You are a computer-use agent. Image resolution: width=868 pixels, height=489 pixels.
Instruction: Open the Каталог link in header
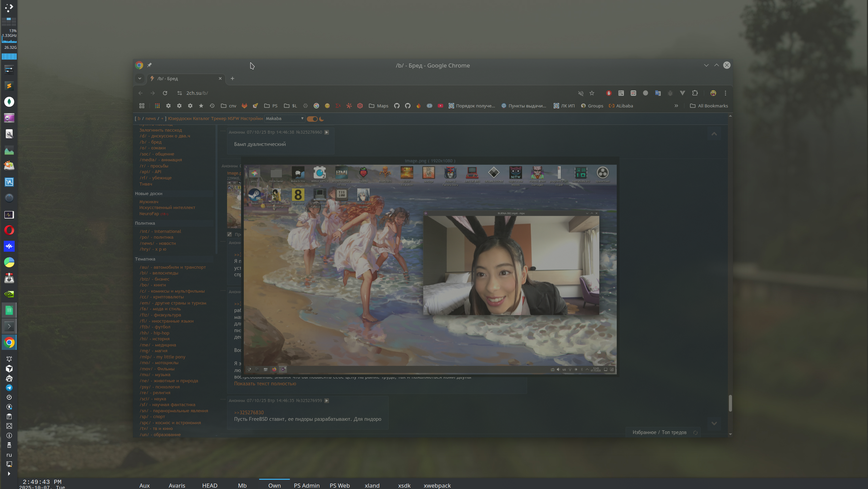(x=201, y=119)
